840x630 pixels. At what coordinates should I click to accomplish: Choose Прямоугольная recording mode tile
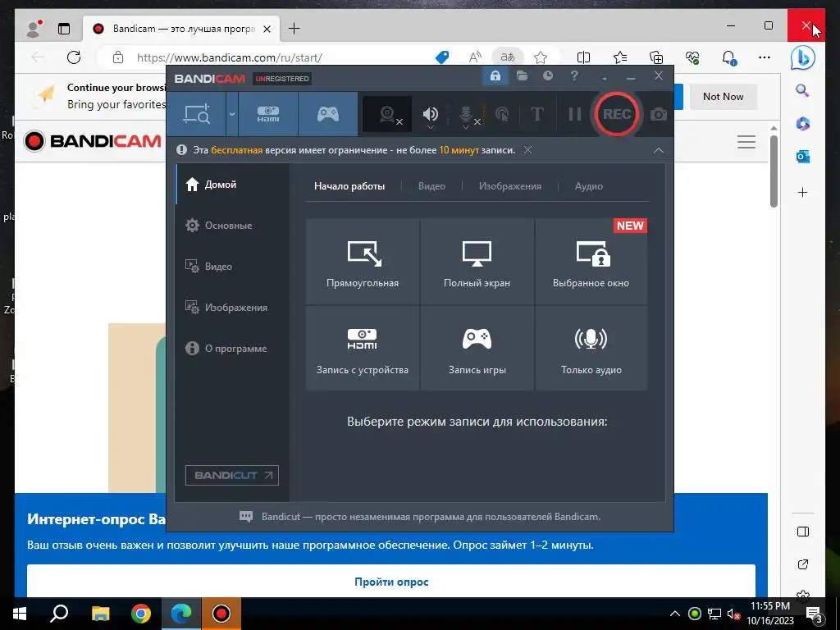coord(363,262)
